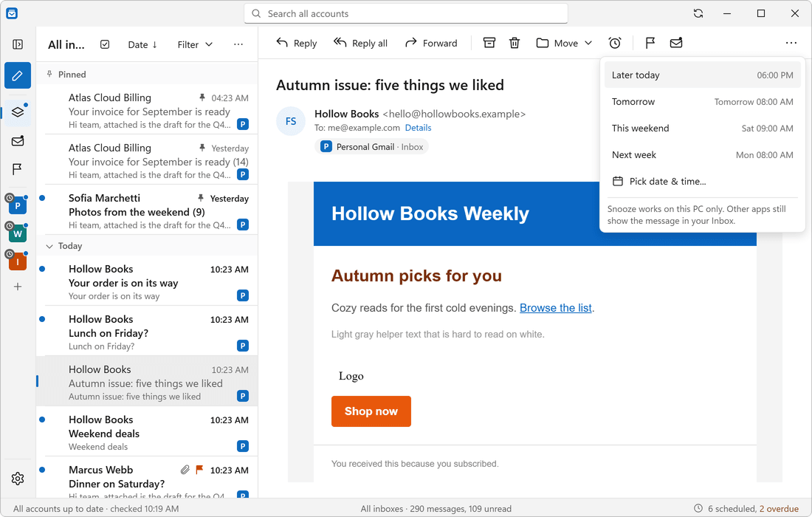Open the flagged messages sidebar icon

18,169
